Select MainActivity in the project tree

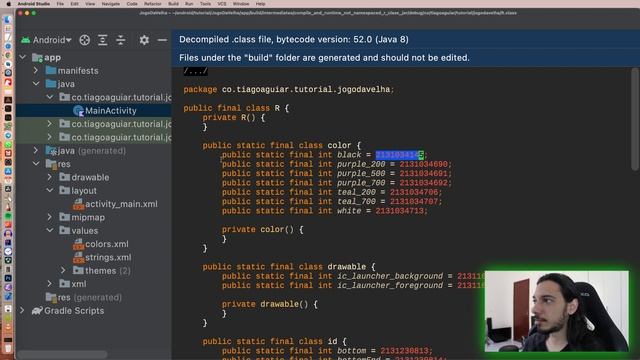click(x=111, y=111)
